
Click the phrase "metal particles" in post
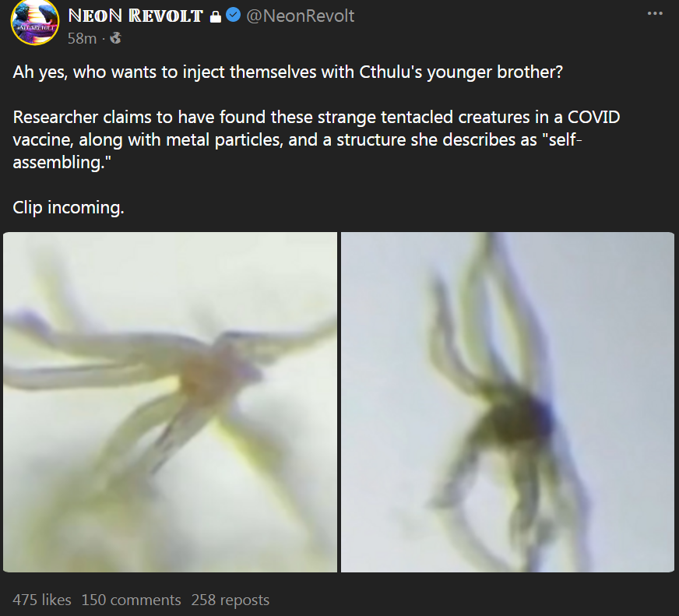point(224,140)
